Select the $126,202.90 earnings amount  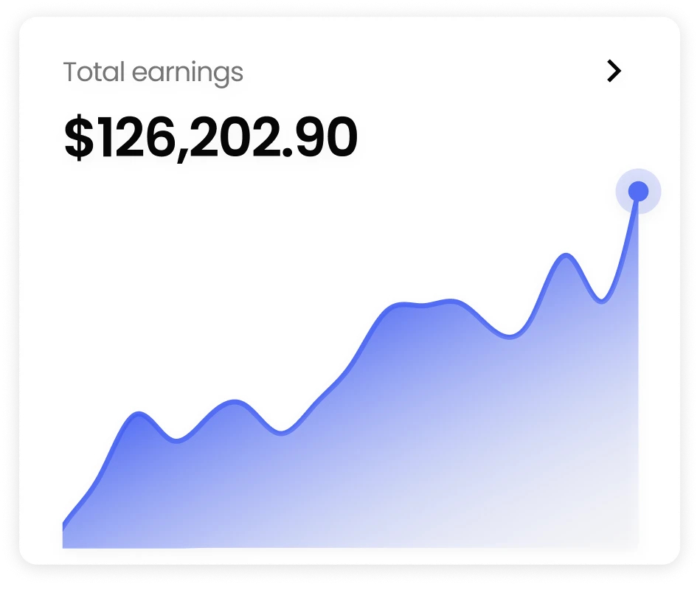coord(211,138)
